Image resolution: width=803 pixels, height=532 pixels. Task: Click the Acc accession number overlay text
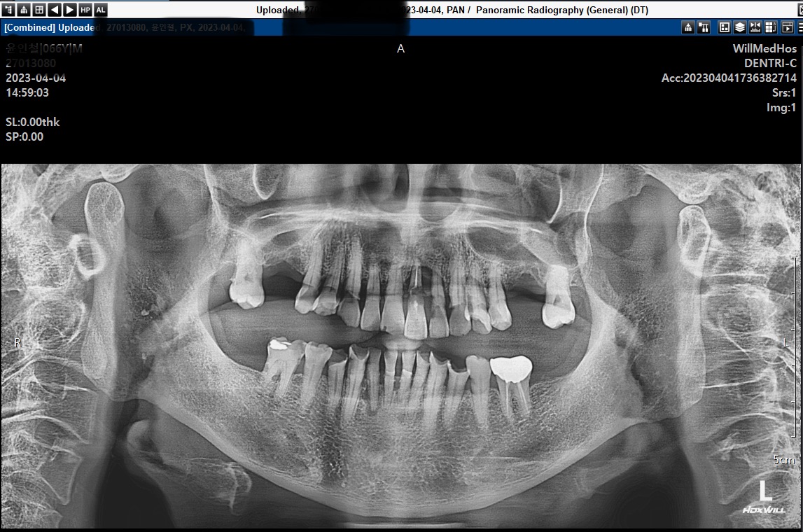click(x=729, y=78)
